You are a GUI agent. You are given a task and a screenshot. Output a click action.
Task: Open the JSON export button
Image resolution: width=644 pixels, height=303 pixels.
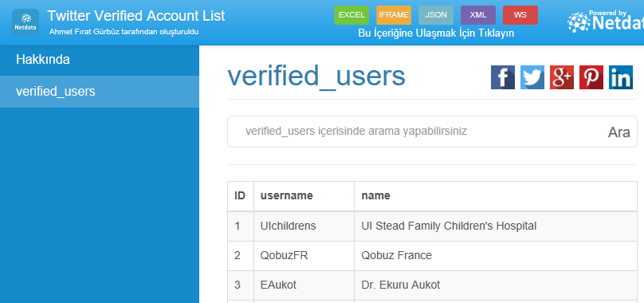point(436,15)
